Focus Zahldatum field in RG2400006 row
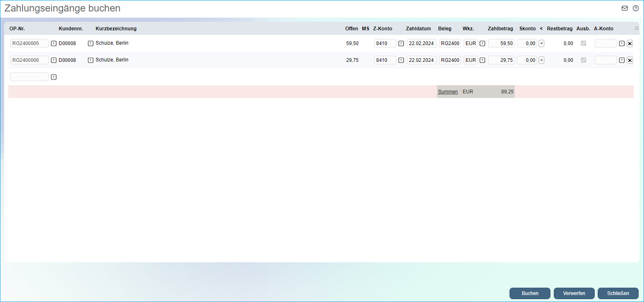644x302 pixels. (x=422, y=60)
